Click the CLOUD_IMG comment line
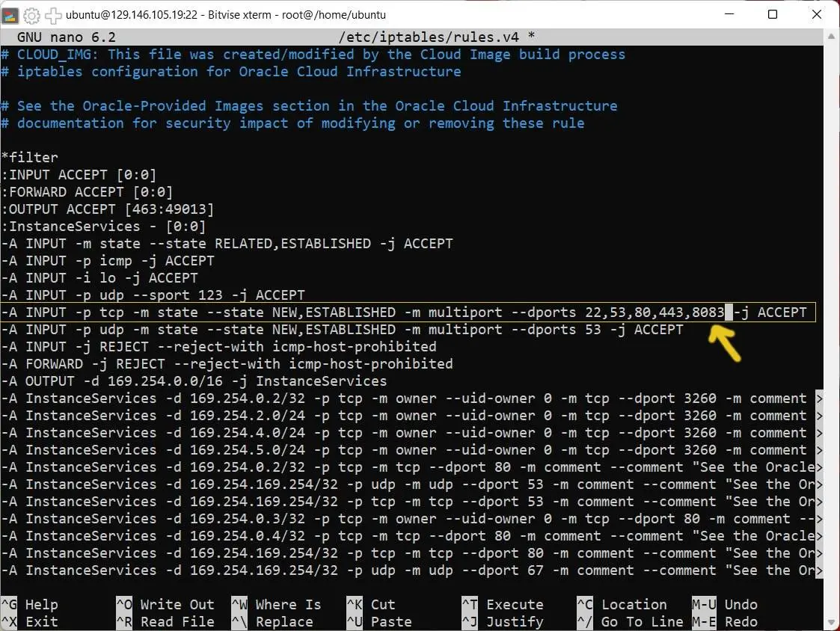This screenshot has width=840, height=631. [x=313, y=54]
